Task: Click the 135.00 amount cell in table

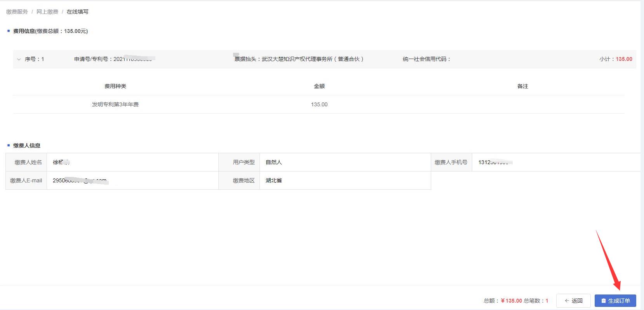Action: pos(319,104)
